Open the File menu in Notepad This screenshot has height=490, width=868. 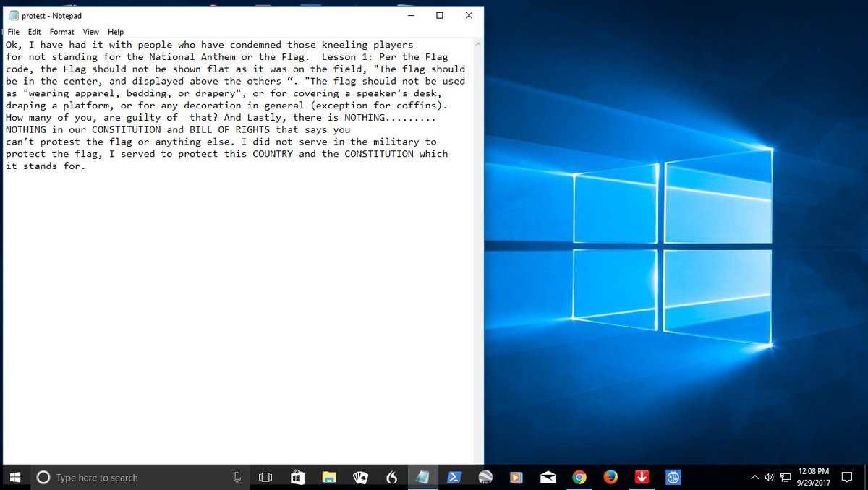[13, 32]
